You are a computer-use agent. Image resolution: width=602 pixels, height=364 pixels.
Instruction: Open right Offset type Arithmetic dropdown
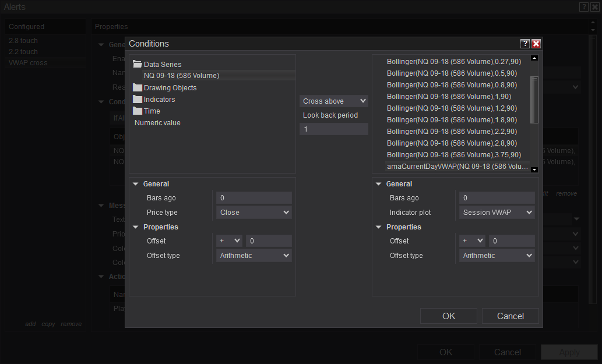[497, 256]
